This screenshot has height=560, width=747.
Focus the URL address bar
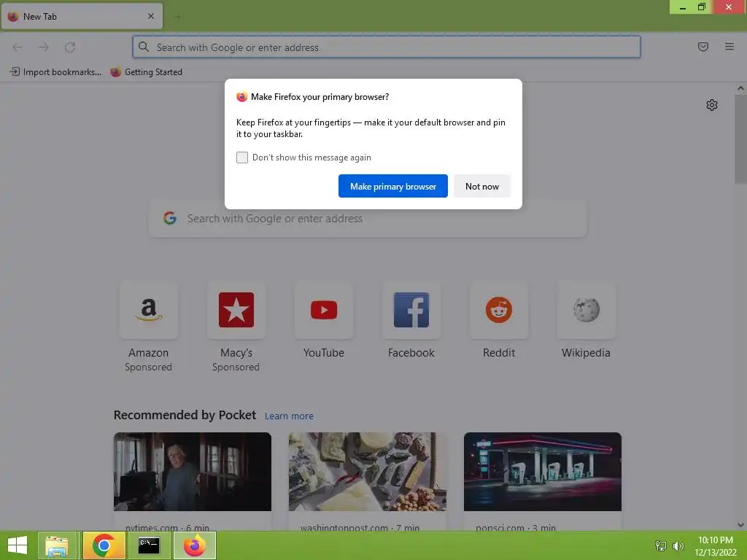click(387, 47)
